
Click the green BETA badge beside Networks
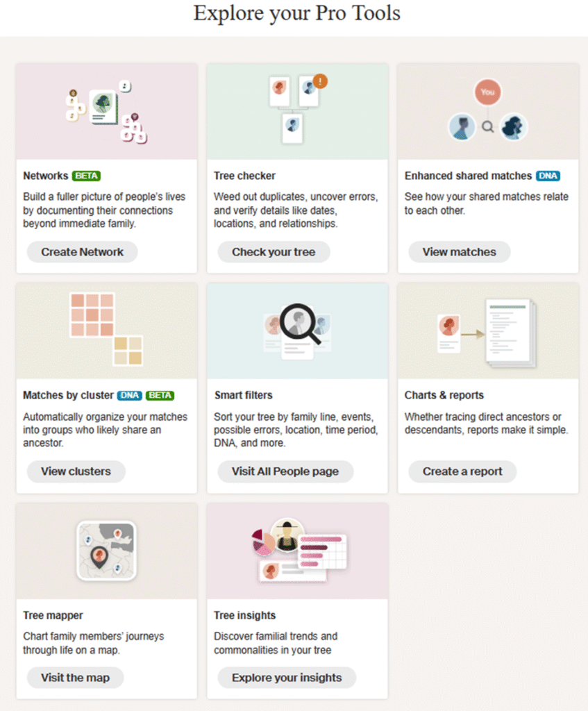[x=87, y=176]
